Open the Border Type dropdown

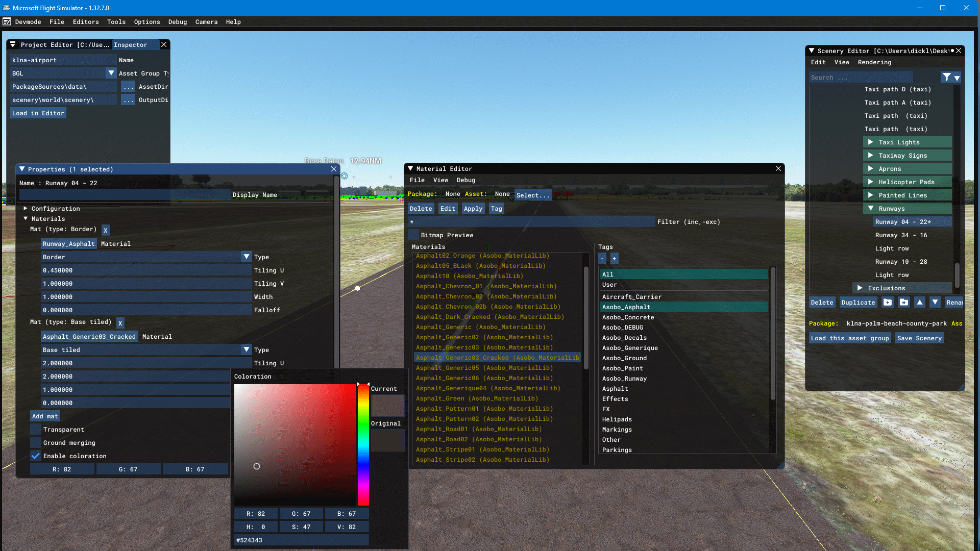click(247, 257)
